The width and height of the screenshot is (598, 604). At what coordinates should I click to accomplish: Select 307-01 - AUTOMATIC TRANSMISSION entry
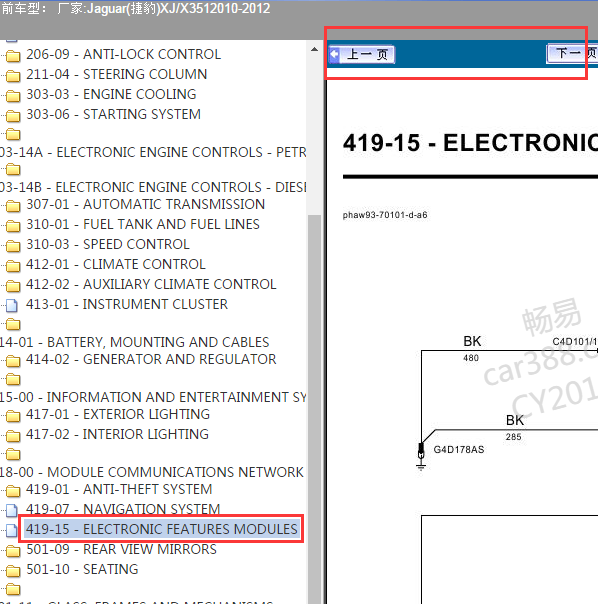tap(145, 204)
